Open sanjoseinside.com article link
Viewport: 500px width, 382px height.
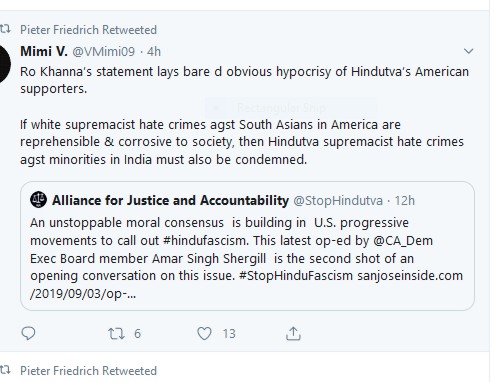pos(246,285)
